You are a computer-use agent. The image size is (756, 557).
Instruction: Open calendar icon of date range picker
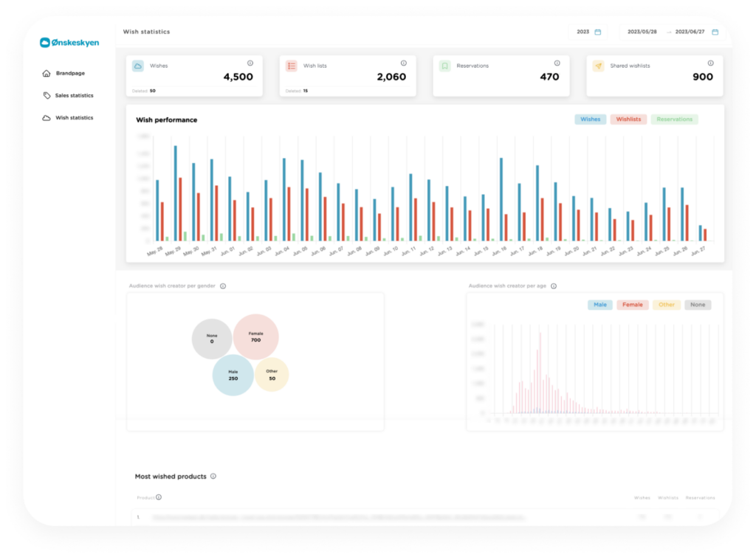coord(715,32)
